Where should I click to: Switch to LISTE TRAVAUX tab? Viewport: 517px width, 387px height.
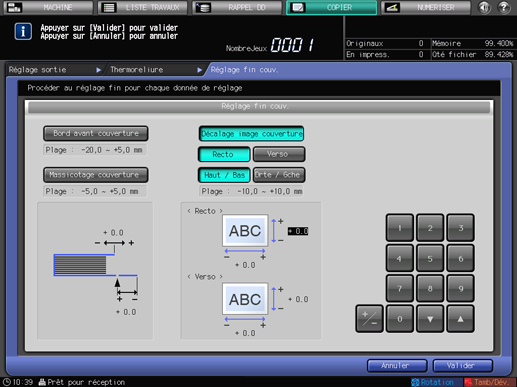click(143, 7)
